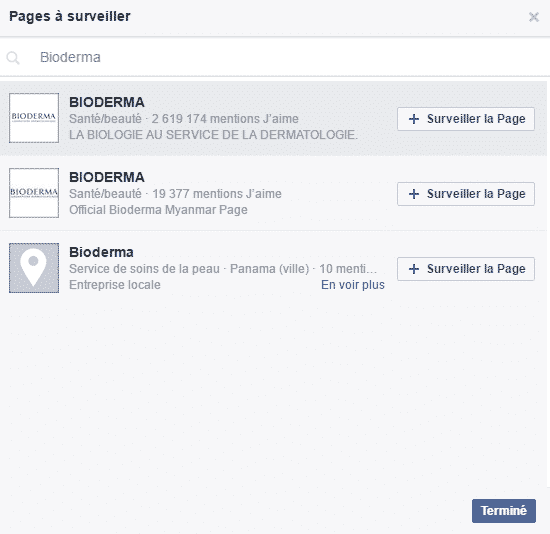
Task: Click the search magnifier icon
Action: [13, 58]
